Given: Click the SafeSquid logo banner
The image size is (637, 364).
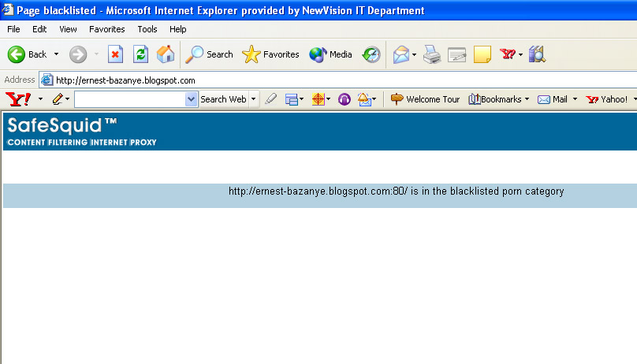Looking at the screenshot, I should 82,132.
